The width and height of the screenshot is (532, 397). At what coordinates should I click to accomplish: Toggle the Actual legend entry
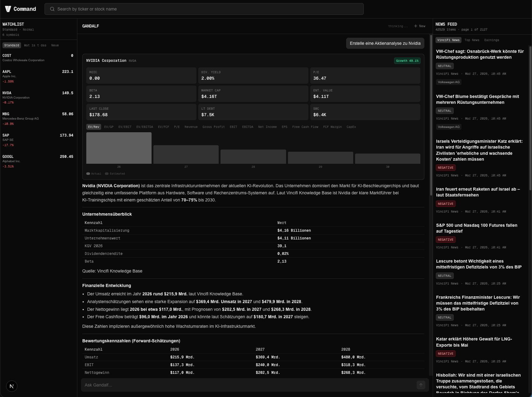click(x=94, y=174)
